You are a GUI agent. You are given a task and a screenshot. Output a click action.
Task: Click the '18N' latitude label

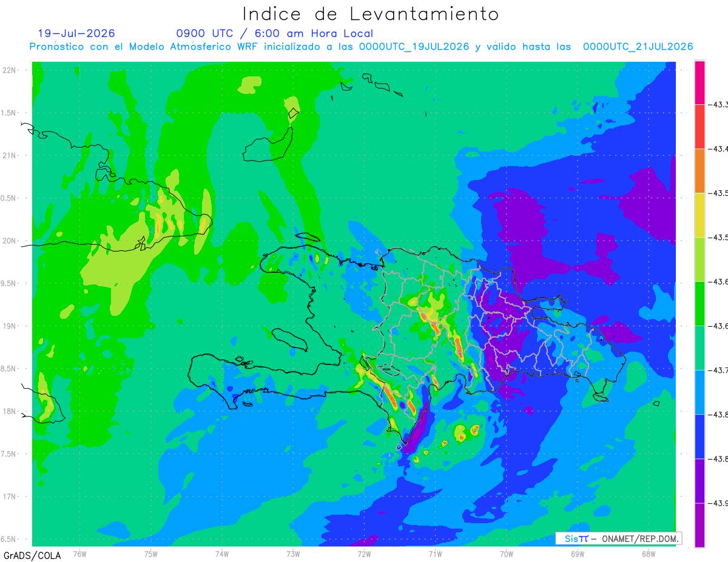point(10,411)
